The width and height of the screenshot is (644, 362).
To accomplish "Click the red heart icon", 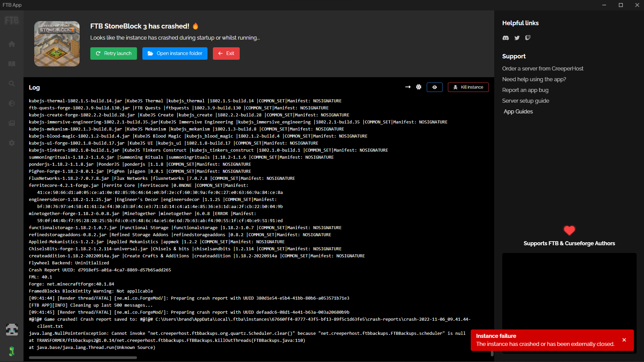I will (x=569, y=230).
